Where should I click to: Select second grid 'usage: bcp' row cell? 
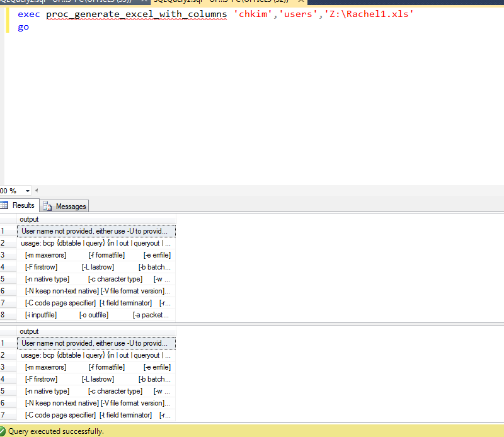click(x=96, y=355)
